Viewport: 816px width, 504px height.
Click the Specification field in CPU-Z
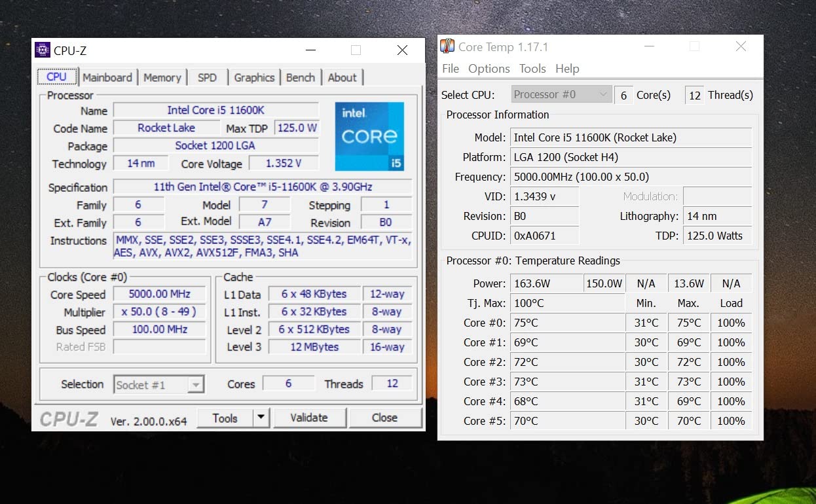tap(263, 187)
